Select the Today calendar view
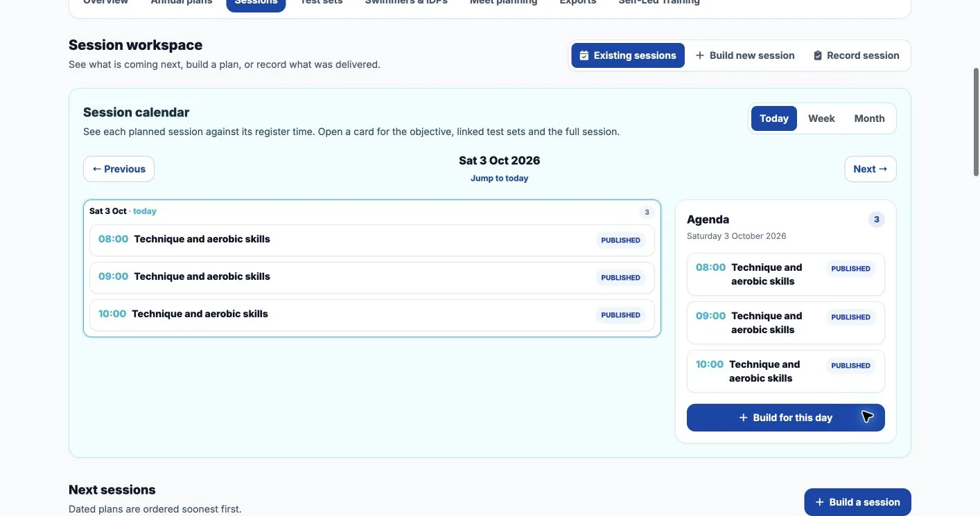Viewport: 980px width, 516px height. click(x=774, y=118)
